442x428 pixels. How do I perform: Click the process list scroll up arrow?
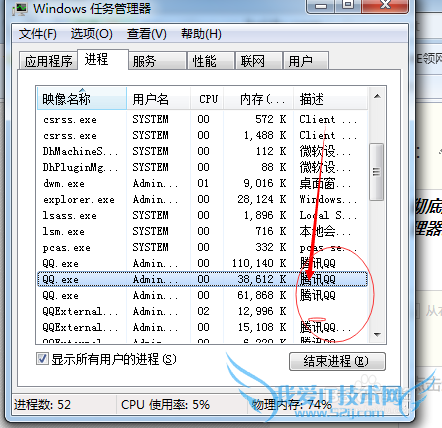(x=377, y=97)
